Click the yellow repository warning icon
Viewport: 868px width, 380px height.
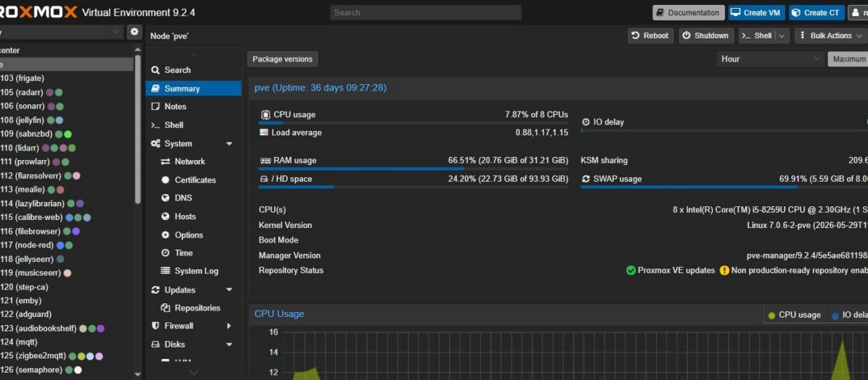pyautogui.click(x=725, y=270)
